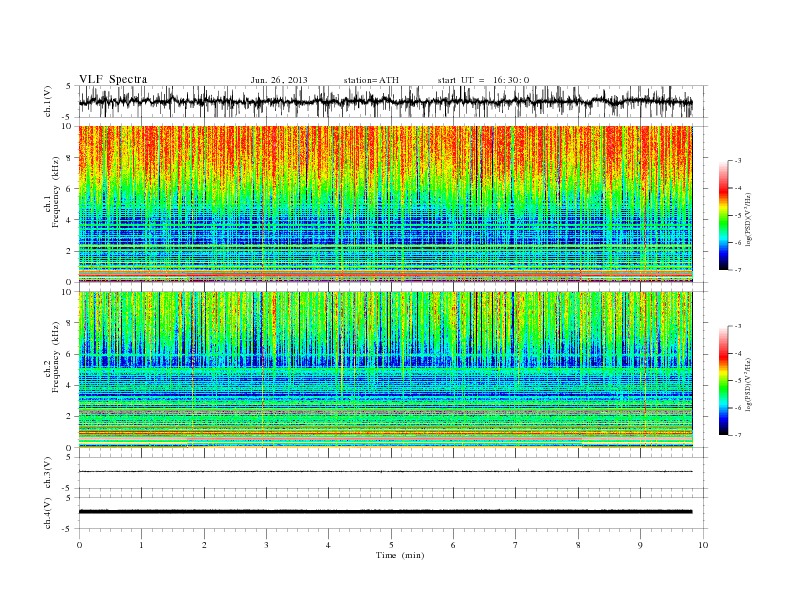Viewport: 792px width, 612px height.
Task: Click the color bar beside the ch.2 spectrogram
Action: click(723, 381)
